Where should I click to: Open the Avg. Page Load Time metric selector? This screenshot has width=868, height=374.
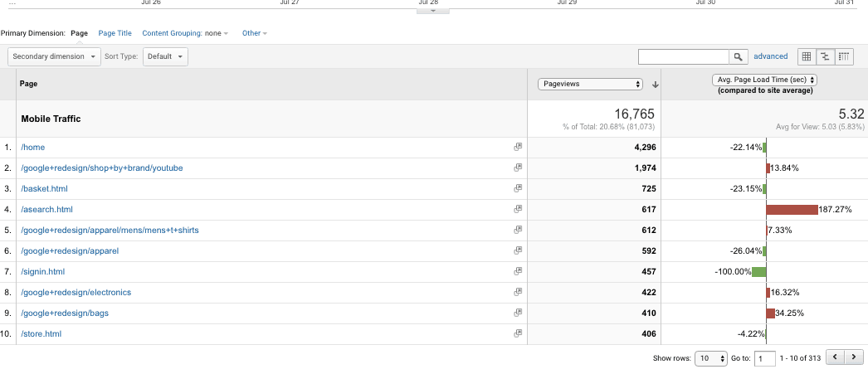[764, 80]
